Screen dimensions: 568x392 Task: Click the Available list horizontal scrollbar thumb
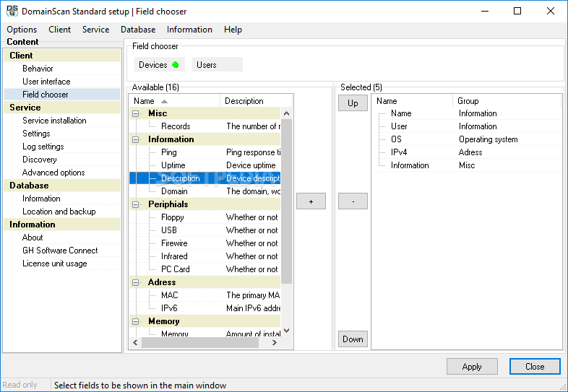[200, 342]
